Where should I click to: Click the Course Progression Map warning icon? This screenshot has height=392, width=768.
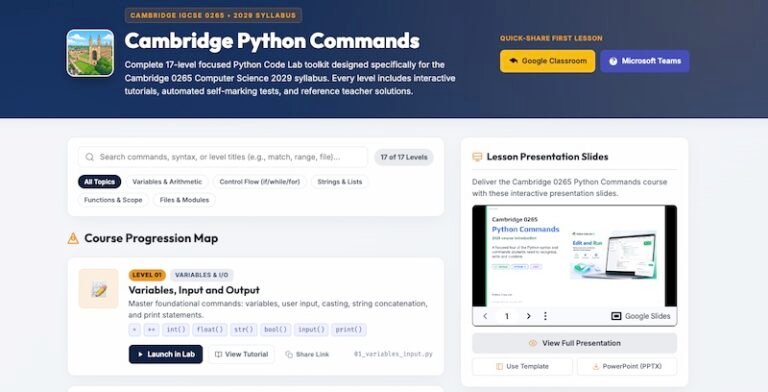point(73,239)
